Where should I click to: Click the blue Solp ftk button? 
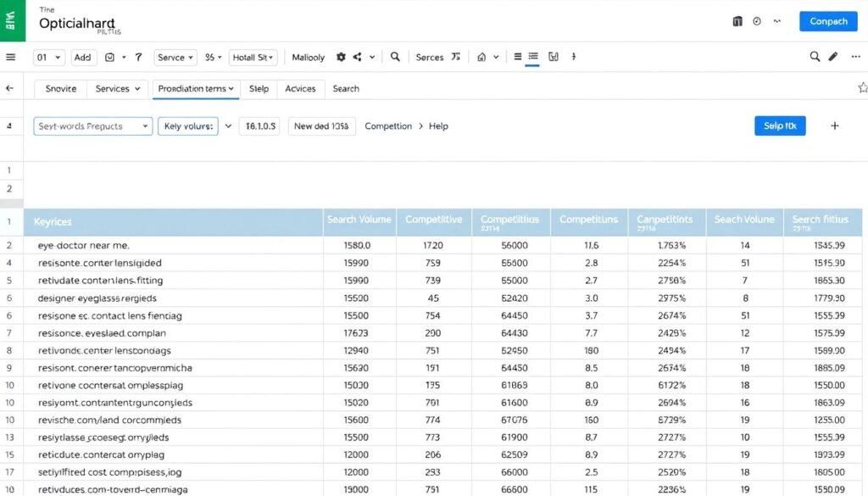click(780, 125)
